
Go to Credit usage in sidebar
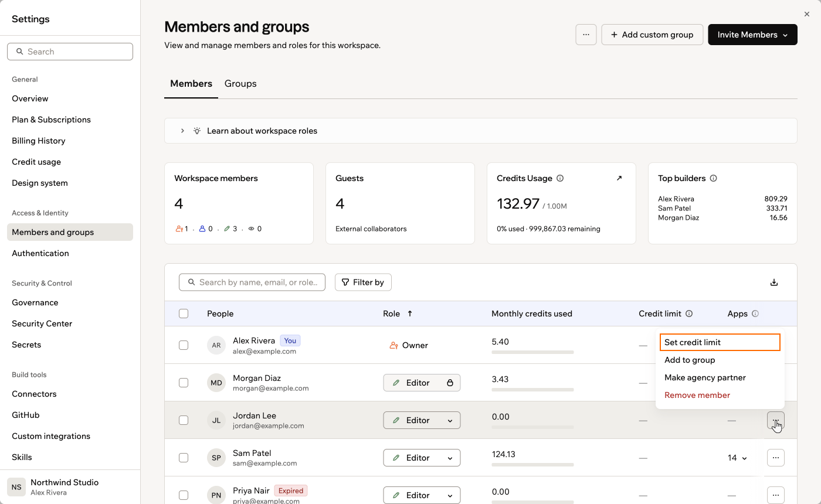(70, 162)
